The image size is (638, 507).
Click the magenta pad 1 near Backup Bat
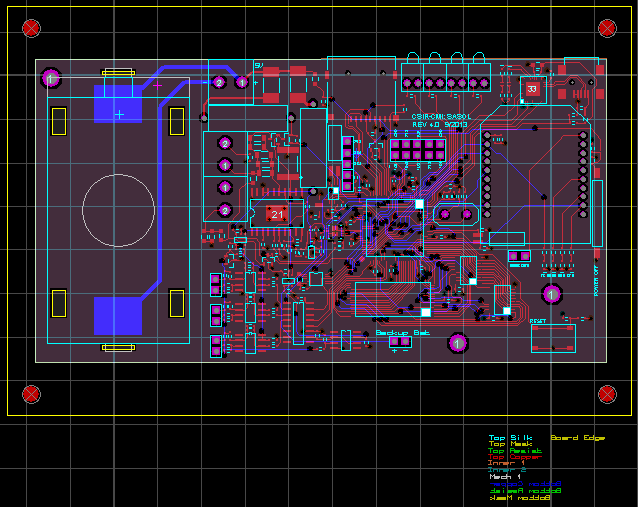pos(458,343)
